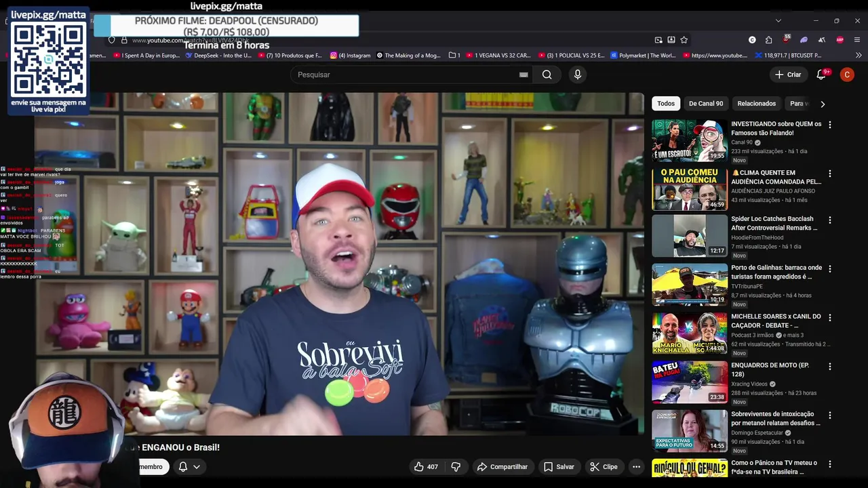Click picture-in-picture icon in address bar
Image resolution: width=868 pixels, height=488 pixels.
pyautogui.click(x=658, y=40)
